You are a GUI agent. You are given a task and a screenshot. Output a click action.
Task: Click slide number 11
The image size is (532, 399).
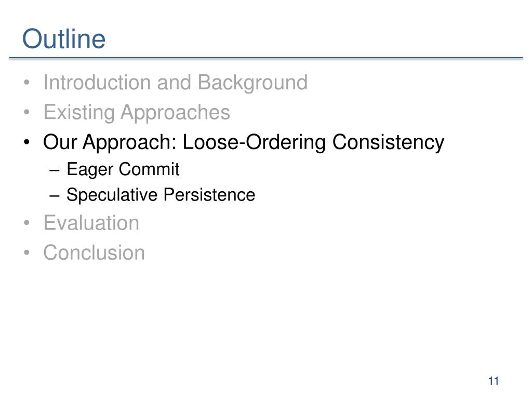(x=494, y=381)
